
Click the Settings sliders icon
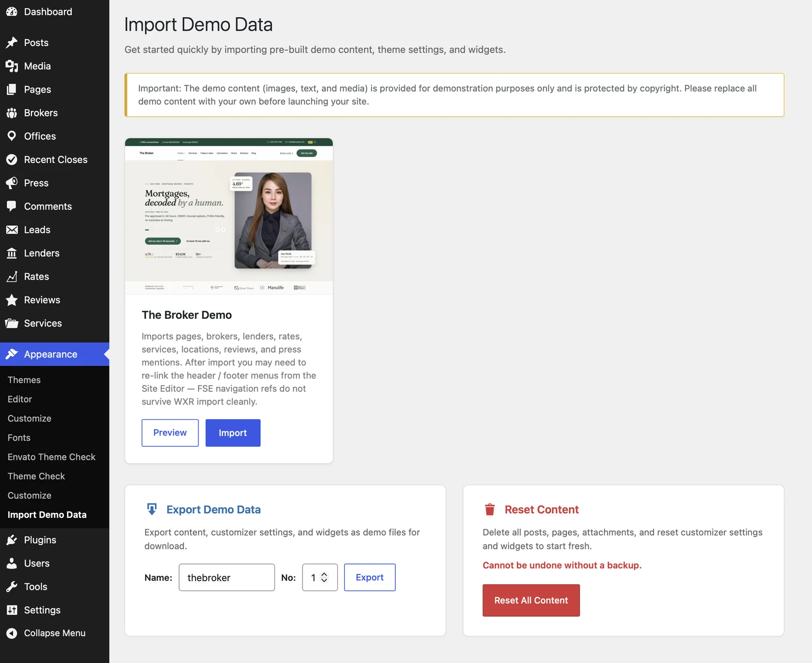pos(12,610)
